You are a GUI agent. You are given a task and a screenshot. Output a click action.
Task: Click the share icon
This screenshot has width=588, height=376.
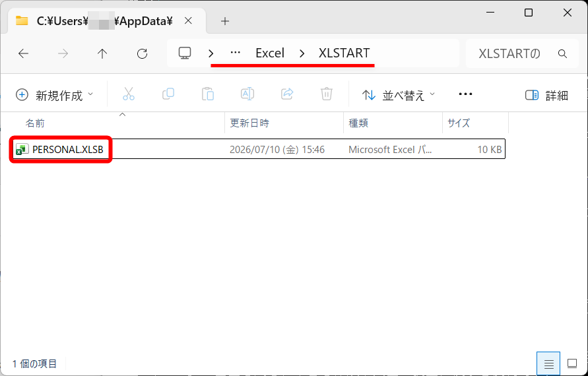(x=287, y=94)
